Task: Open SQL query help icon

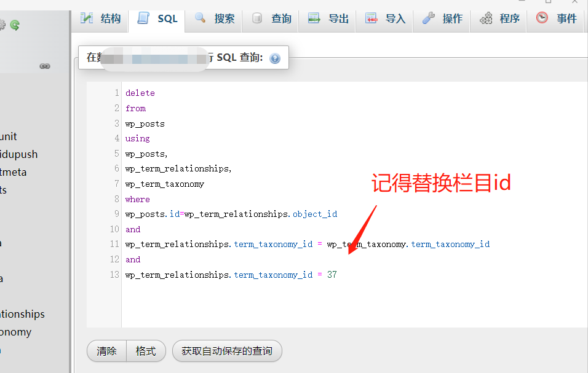Action: click(275, 58)
